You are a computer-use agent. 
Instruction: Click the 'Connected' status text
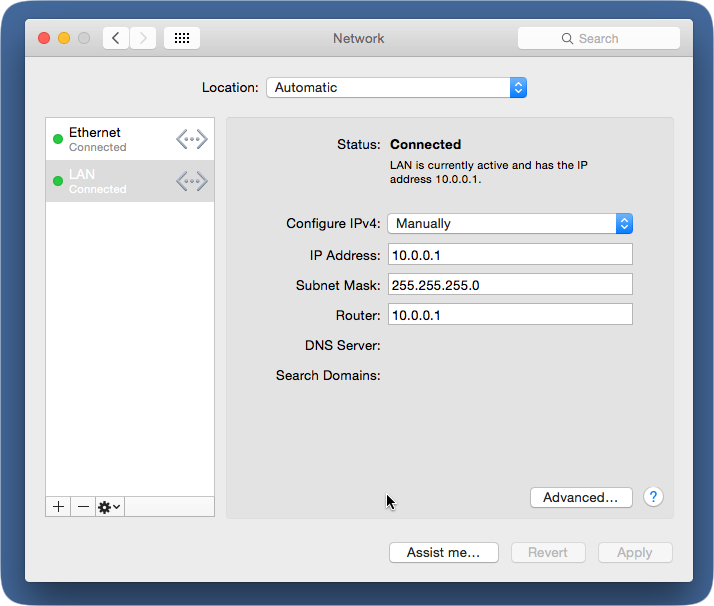click(x=425, y=144)
